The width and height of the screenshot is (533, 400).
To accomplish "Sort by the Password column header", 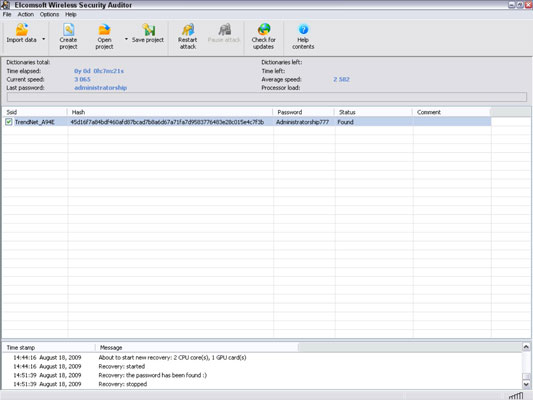I will [304, 112].
